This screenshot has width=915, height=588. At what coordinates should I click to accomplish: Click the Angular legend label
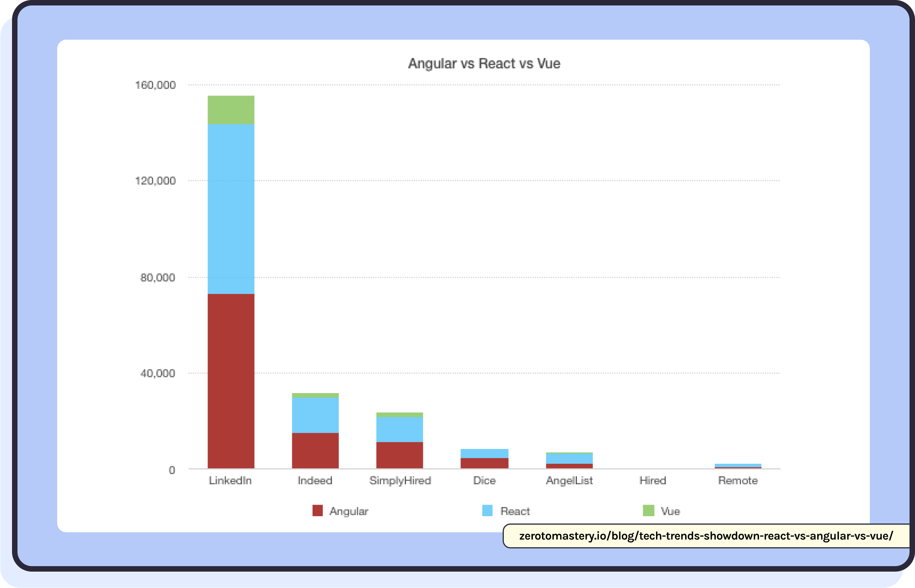pyautogui.click(x=349, y=511)
